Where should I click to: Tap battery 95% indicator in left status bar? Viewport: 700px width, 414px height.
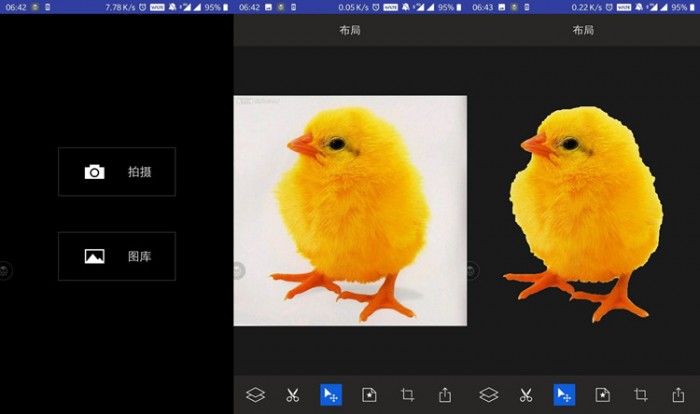[x=217, y=7]
